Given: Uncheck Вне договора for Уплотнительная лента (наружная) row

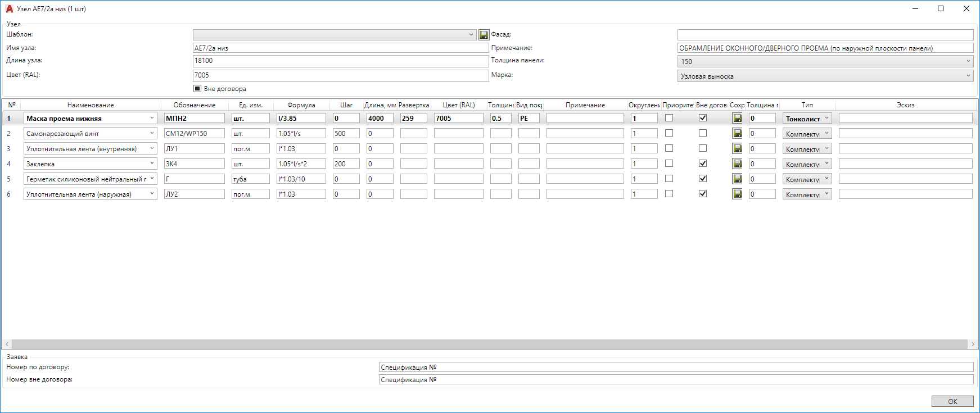Looking at the screenshot, I should tap(703, 194).
